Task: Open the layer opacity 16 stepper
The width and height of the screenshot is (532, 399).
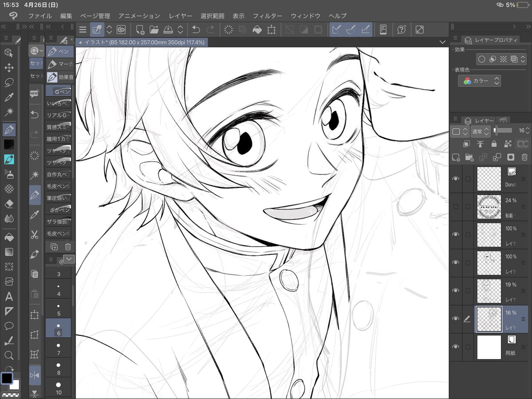Action: click(527, 131)
